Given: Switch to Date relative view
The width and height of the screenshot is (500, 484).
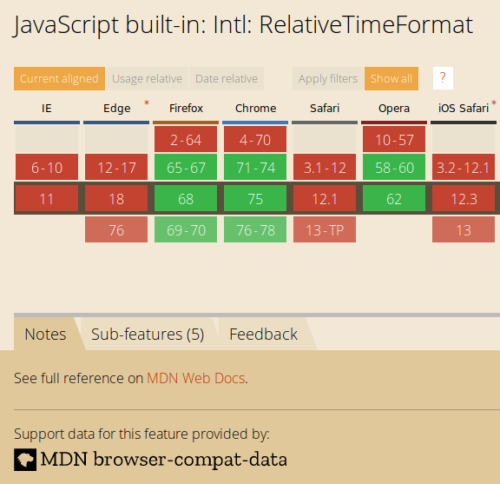Looking at the screenshot, I should pyautogui.click(x=226, y=79).
